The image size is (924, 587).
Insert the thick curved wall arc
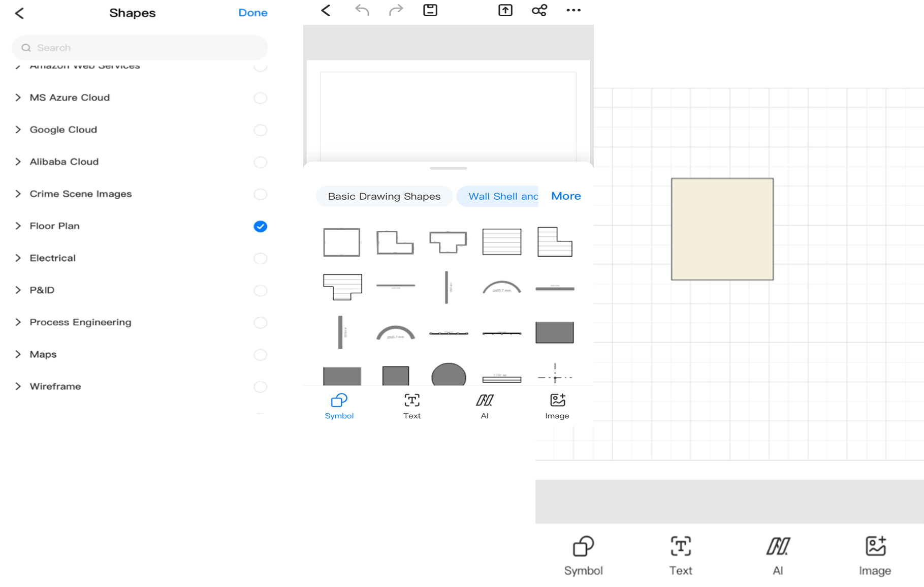coord(396,333)
